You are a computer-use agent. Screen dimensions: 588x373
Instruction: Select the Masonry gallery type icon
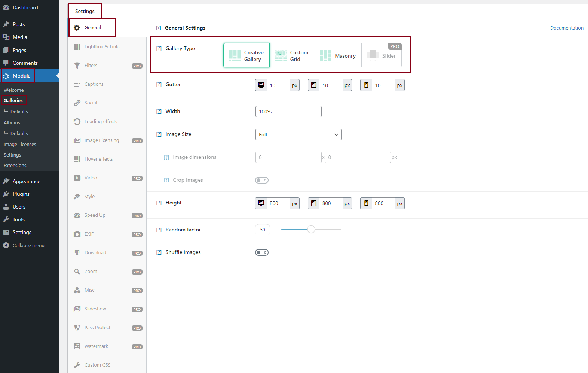325,56
